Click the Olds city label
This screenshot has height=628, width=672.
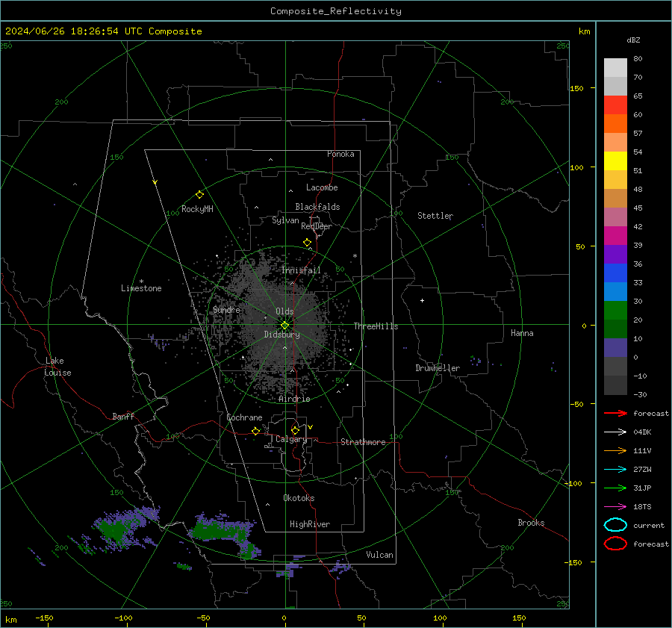pos(284,311)
